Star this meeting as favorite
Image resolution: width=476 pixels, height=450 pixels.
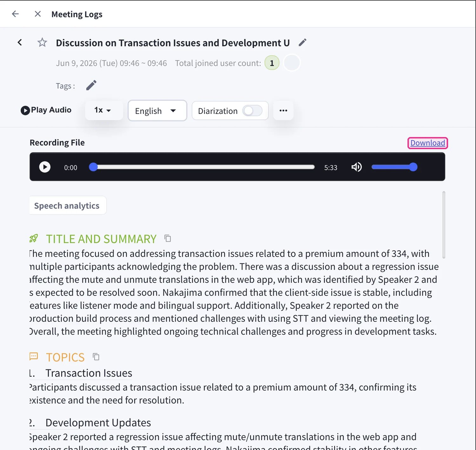[x=42, y=42]
